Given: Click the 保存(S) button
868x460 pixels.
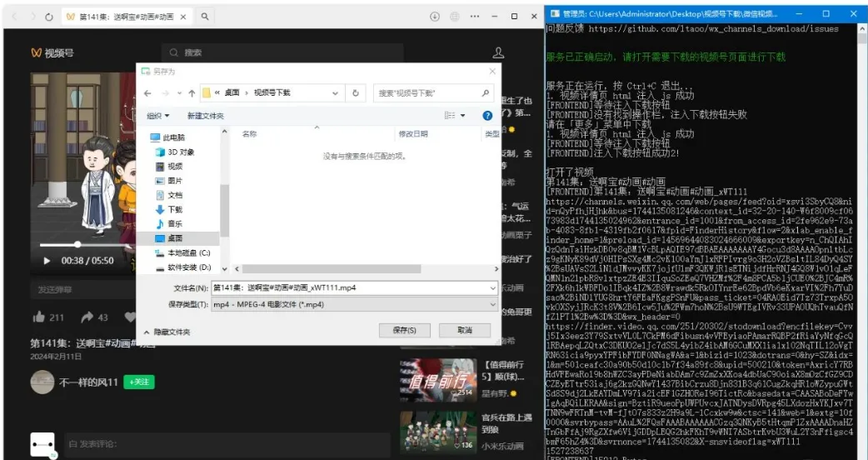Looking at the screenshot, I should [405, 330].
